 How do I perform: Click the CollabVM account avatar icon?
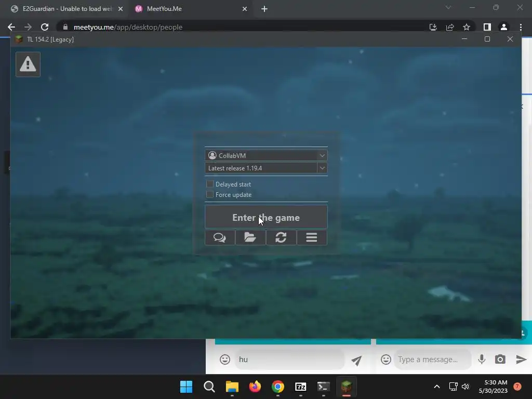212,155
